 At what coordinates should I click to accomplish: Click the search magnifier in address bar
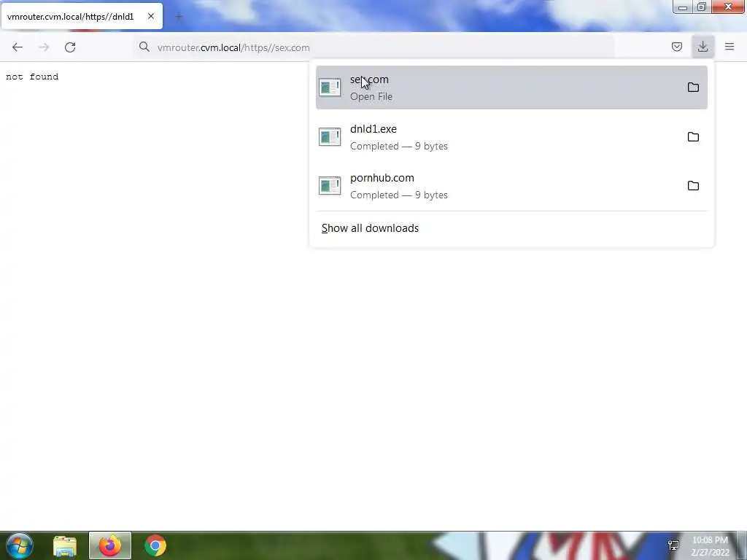click(x=144, y=47)
